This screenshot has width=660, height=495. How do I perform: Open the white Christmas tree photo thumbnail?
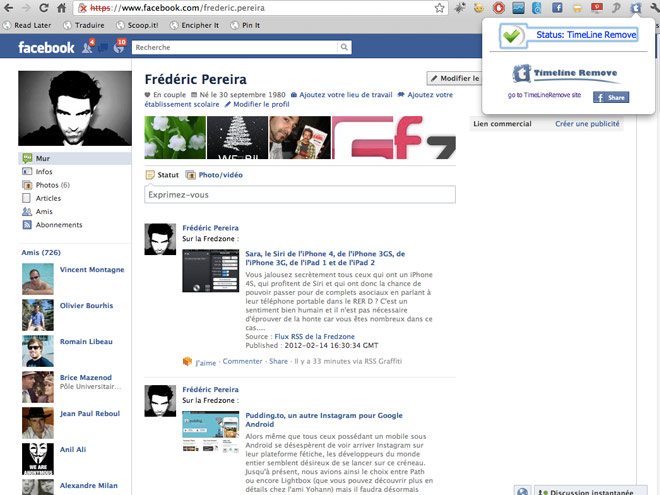[x=237, y=138]
